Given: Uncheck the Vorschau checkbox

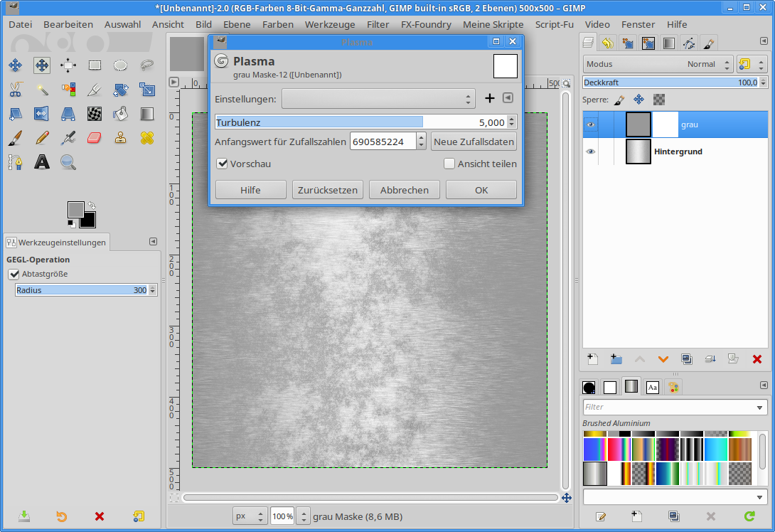Looking at the screenshot, I should (223, 164).
